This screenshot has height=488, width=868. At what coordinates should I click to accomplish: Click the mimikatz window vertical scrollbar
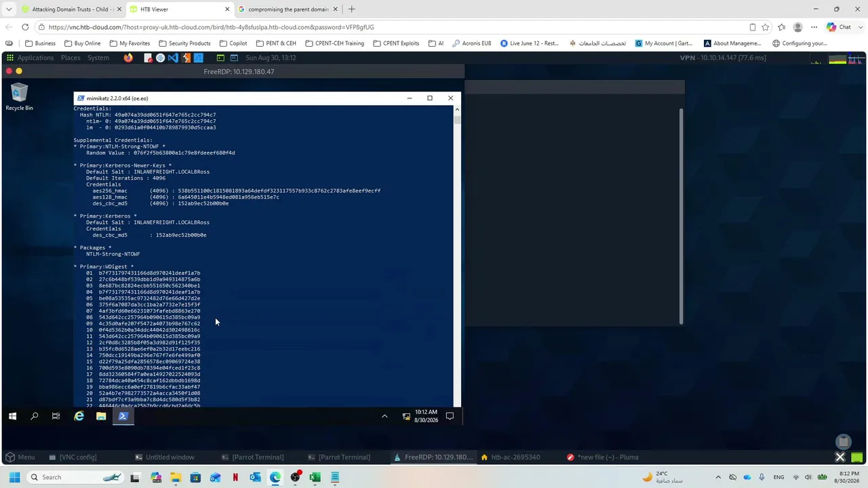(458, 255)
